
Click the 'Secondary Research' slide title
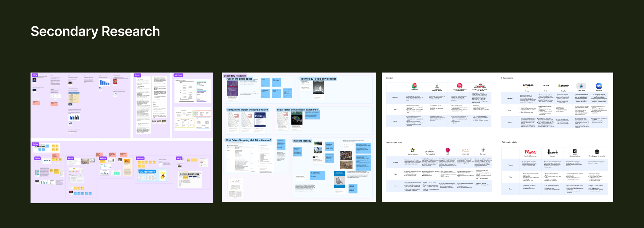point(95,32)
